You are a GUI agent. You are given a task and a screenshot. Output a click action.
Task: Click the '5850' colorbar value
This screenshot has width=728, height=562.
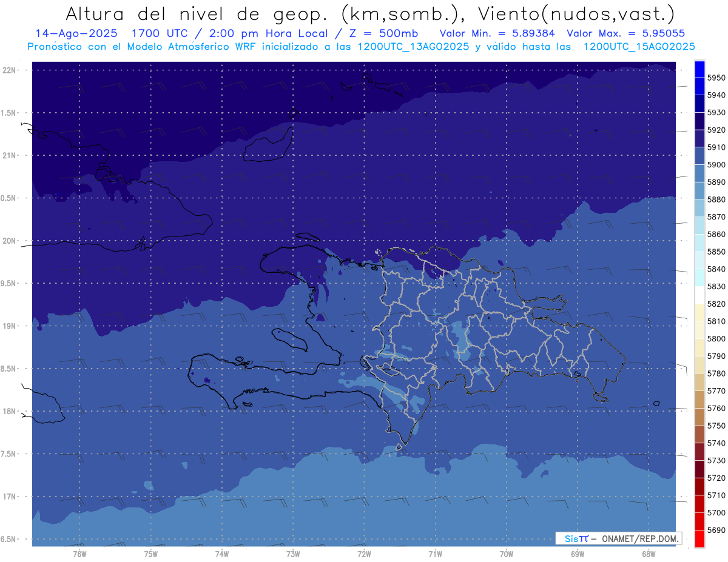(716, 252)
